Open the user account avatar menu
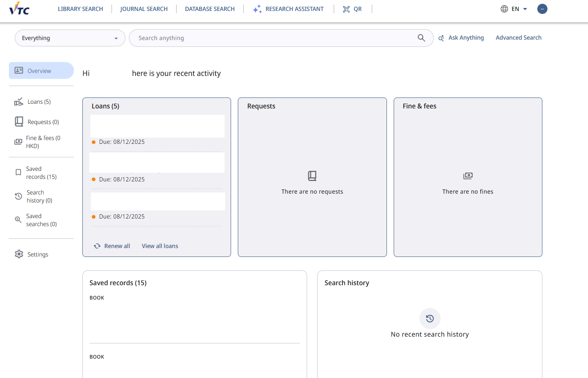 pos(542,9)
